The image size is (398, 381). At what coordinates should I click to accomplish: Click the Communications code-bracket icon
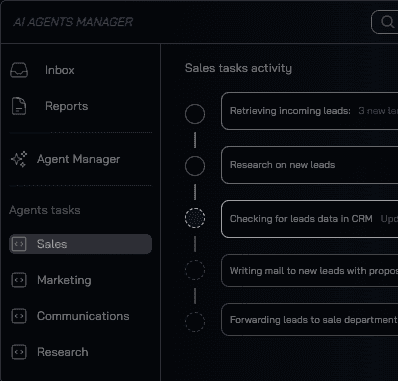pyautogui.click(x=19, y=316)
